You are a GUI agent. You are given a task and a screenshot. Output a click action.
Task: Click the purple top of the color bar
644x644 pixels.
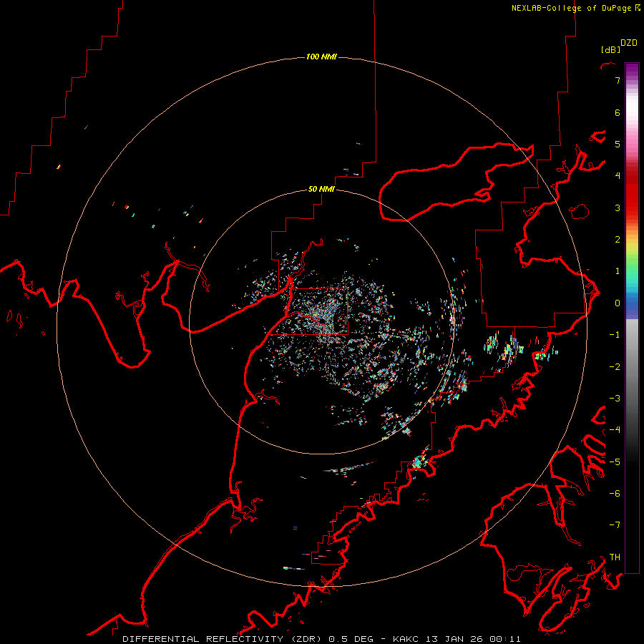[632, 70]
